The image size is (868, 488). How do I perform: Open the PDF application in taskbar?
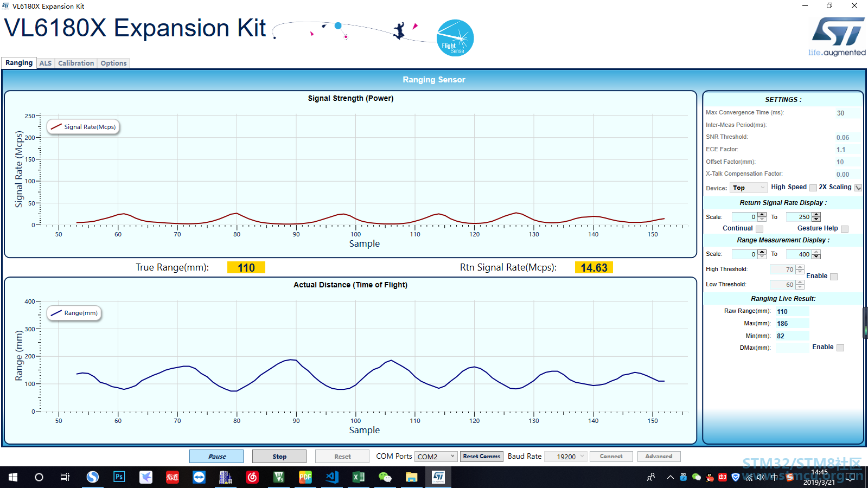305,477
